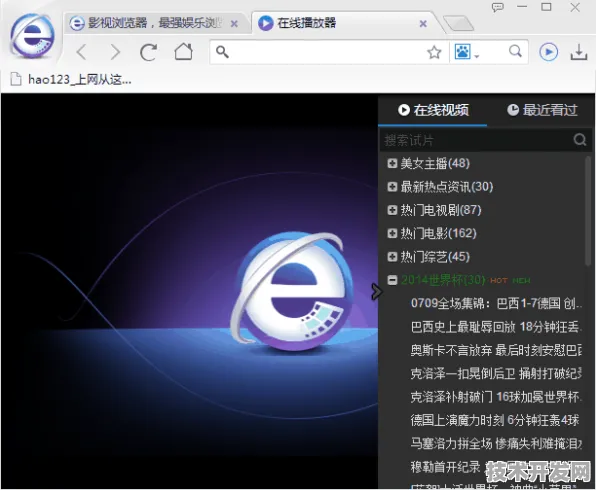Screen dimensions: 596x490
Task: Select the 2014世界杯(30) label
Action: [x=443, y=280]
